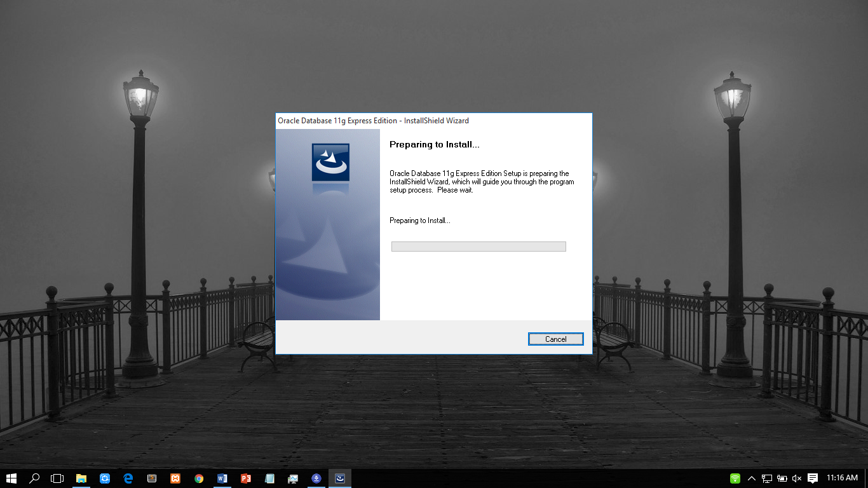Open PowerPoint from the taskbar
868x488 pixels.
coord(246,478)
